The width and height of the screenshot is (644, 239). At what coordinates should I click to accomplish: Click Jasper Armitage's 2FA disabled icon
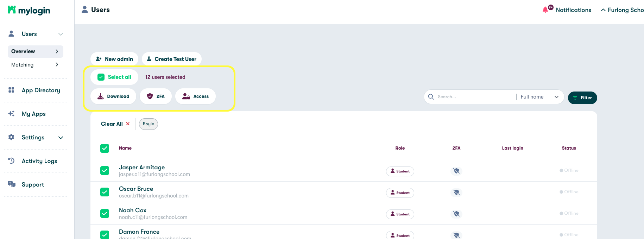(x=456, y=171)
